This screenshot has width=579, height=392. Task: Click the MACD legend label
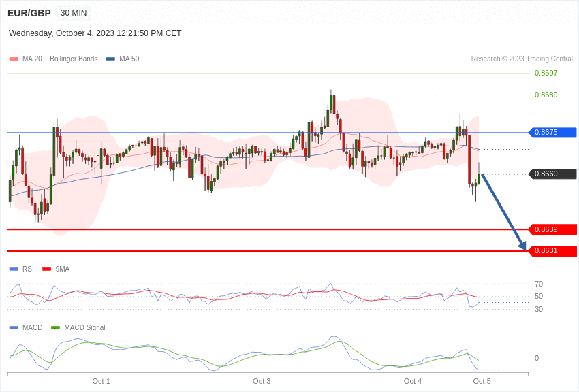(x=33, y=327)
